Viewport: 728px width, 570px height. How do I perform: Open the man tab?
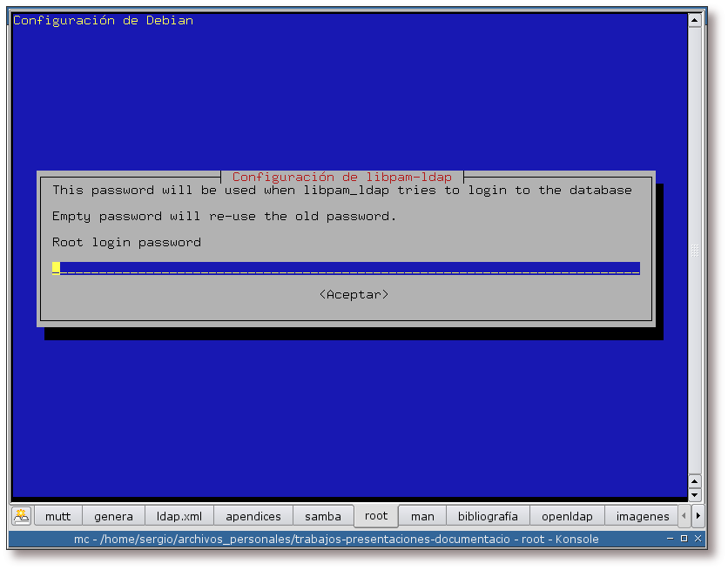click(x=422, y=515)
